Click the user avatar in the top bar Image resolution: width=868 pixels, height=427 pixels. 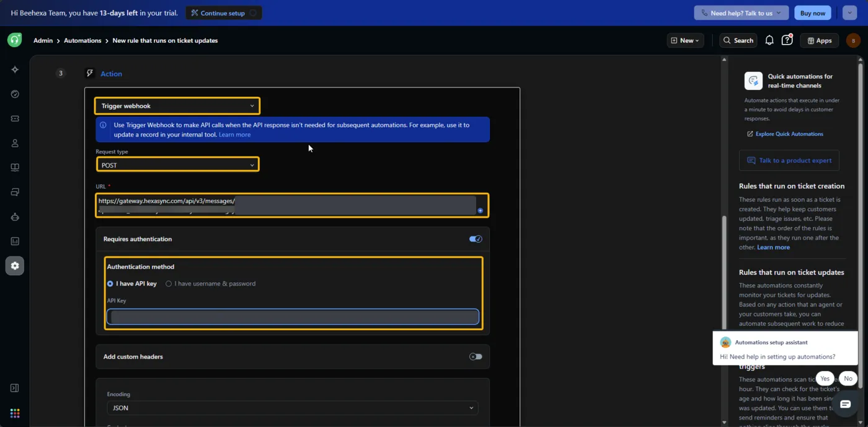coord(853,40)
